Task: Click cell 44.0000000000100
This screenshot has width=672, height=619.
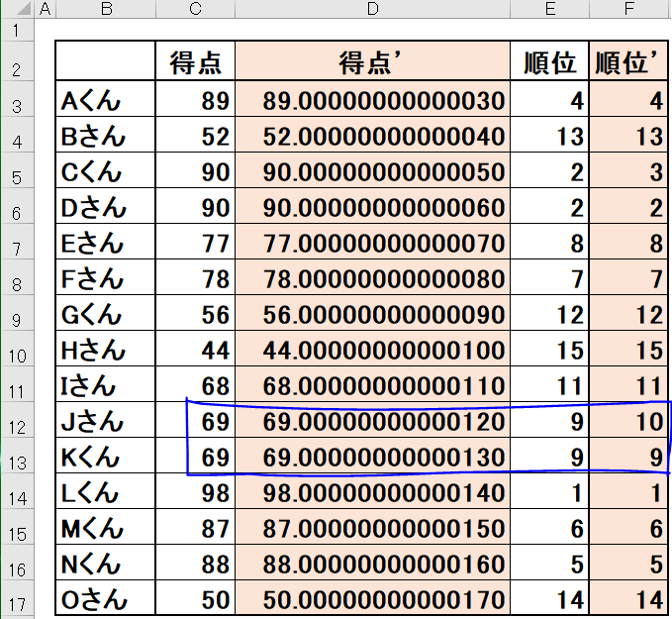Action: [x=372, y=348]
